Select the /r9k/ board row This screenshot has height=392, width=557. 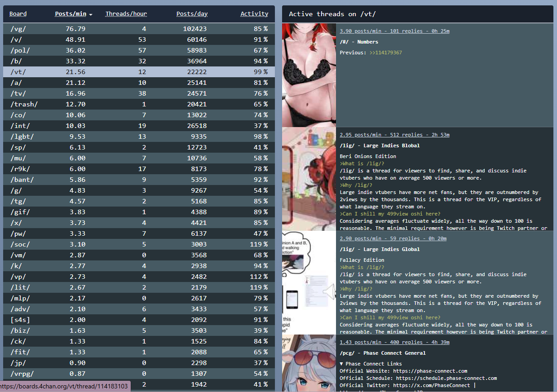click(139, 169)
